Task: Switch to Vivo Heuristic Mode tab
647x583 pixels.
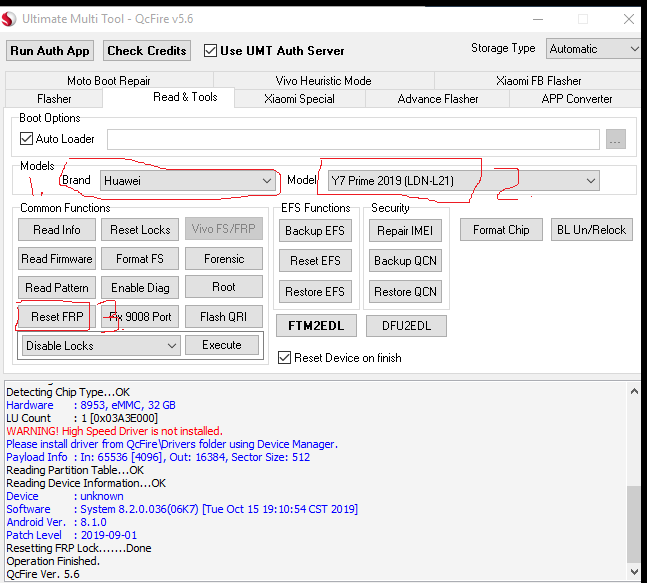Action: coord(324,80)
